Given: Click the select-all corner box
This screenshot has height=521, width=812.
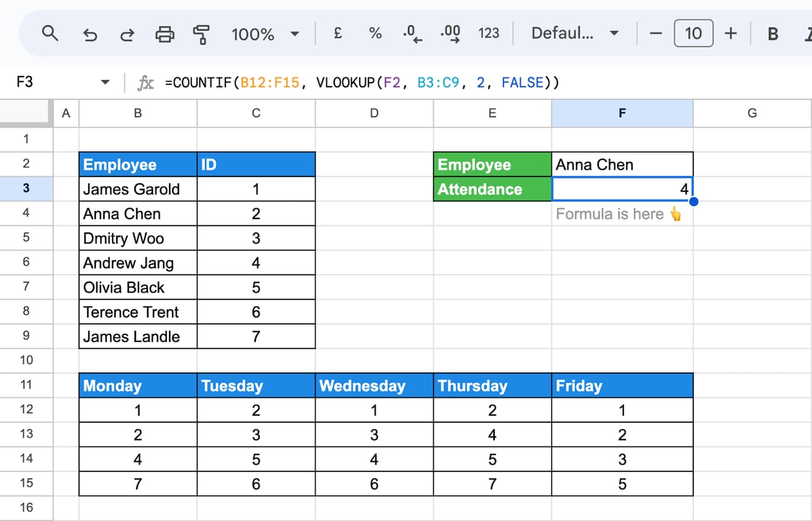Looking at the screenshot, I should pos(26,113).
